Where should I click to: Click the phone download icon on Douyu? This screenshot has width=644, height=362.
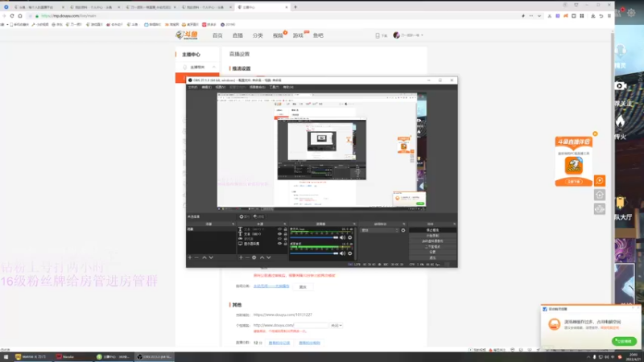[378, 35]
